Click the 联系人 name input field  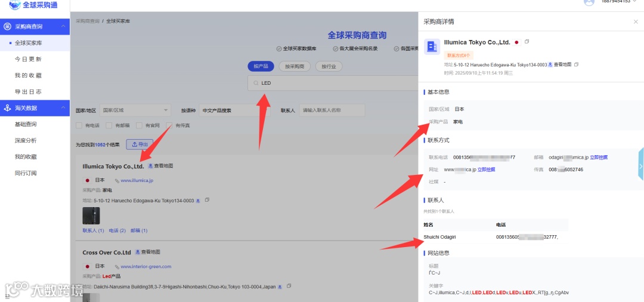tap(332, 110)
